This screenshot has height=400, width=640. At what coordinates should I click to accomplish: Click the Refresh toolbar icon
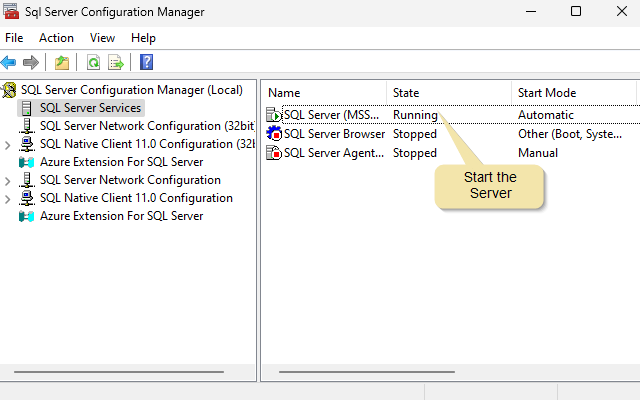pos(93,62)
